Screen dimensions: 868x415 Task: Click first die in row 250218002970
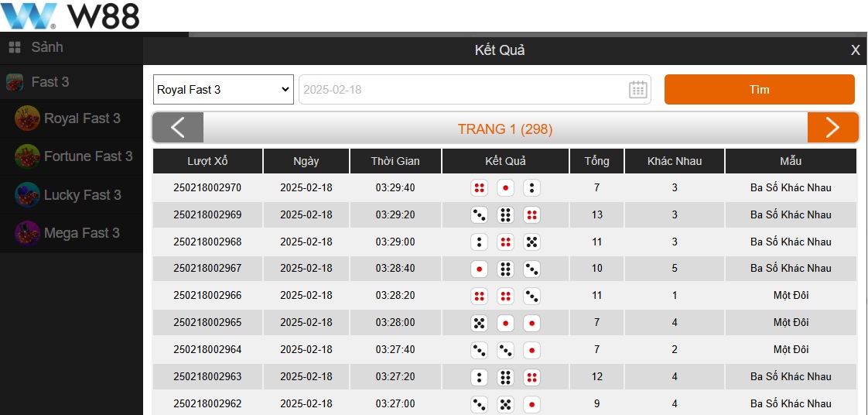[479, 188]
